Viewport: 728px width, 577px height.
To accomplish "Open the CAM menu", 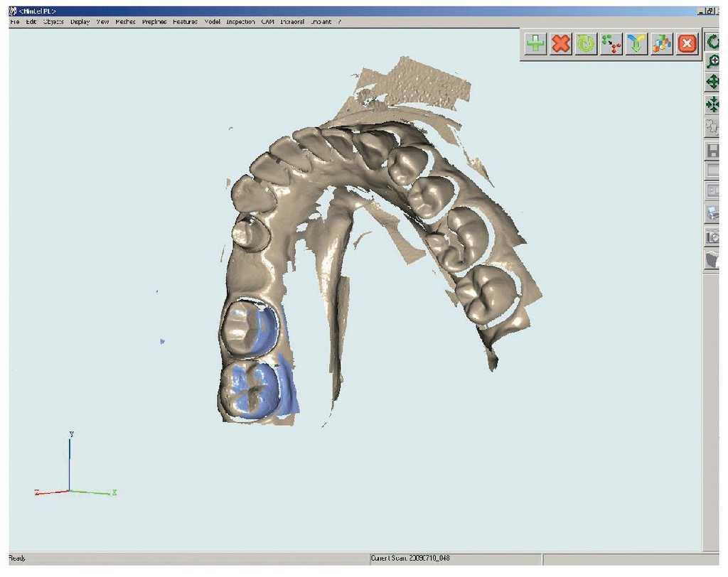I will pyautogui.click(x=267, y=22).
